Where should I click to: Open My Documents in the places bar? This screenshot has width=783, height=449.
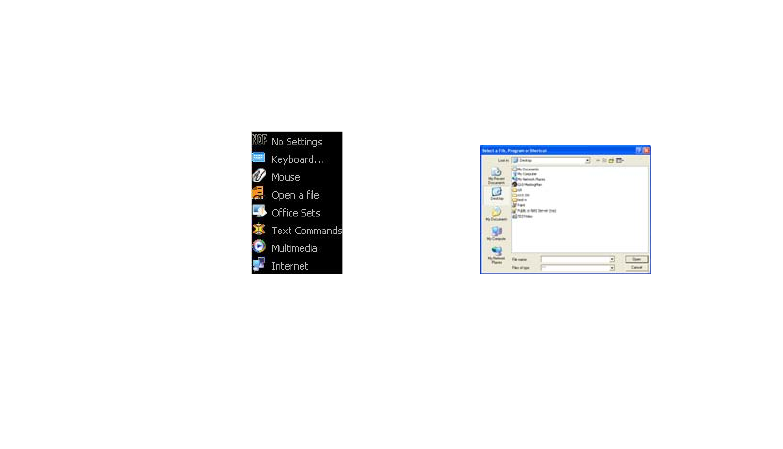click(496, 214)
